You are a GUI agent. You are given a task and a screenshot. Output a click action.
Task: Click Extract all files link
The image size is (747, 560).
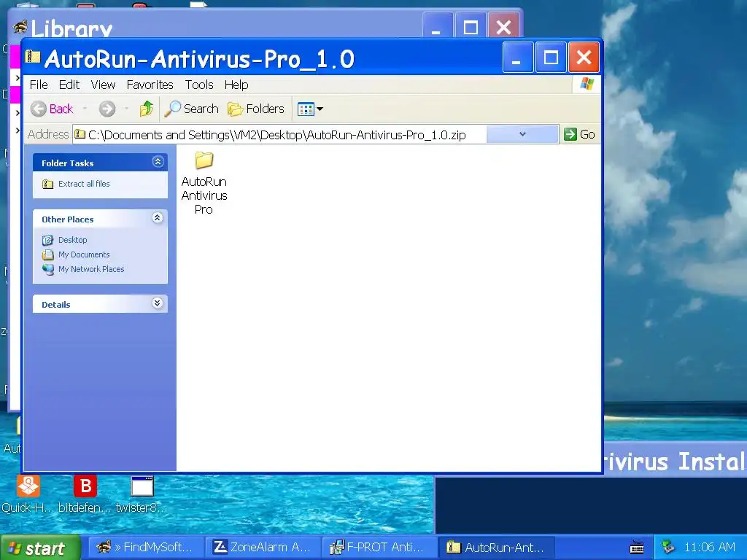[84, 184]
